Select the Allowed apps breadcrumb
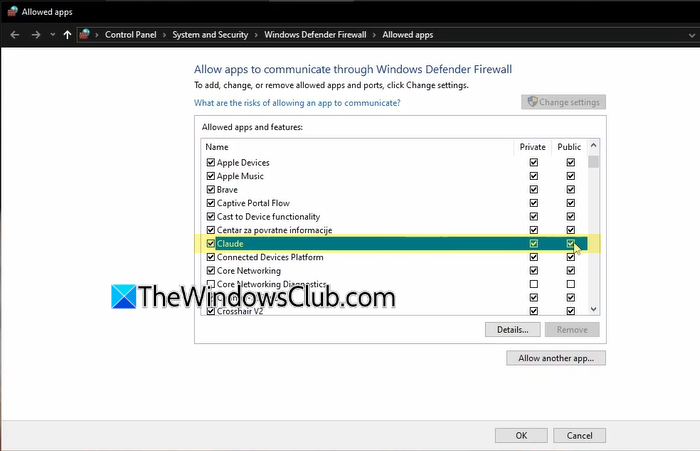The height and width of the screenshot is (451, 700). (408, 35)
